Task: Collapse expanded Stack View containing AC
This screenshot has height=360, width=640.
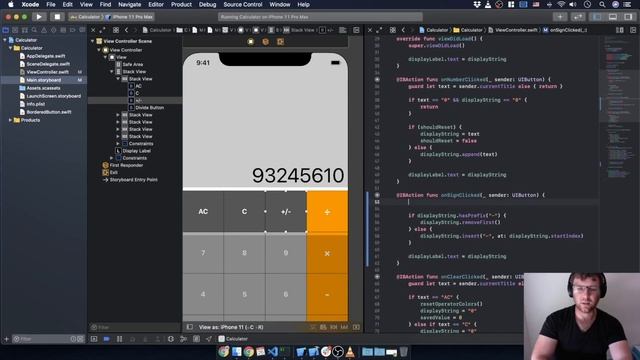Action: pyautogui.click(x=118, y=79)
